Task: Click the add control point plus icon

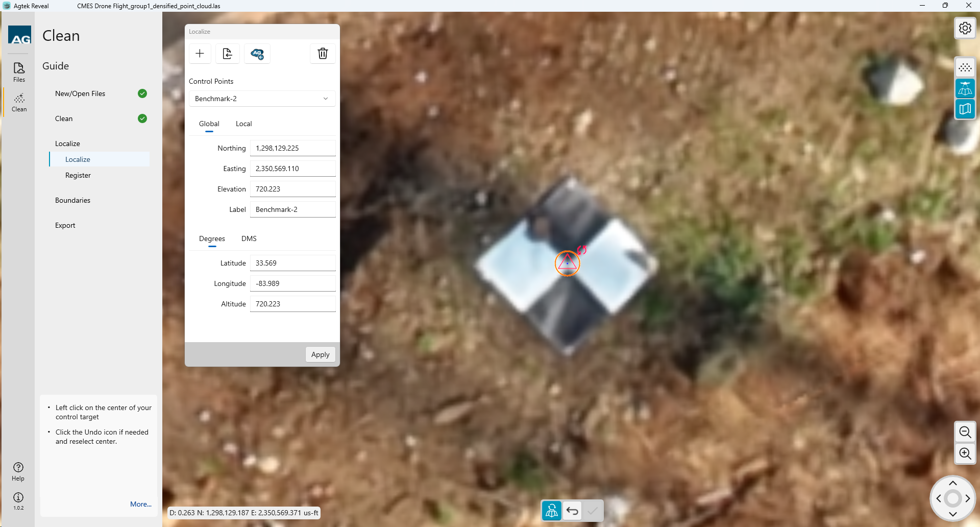Action: (200, 54)
